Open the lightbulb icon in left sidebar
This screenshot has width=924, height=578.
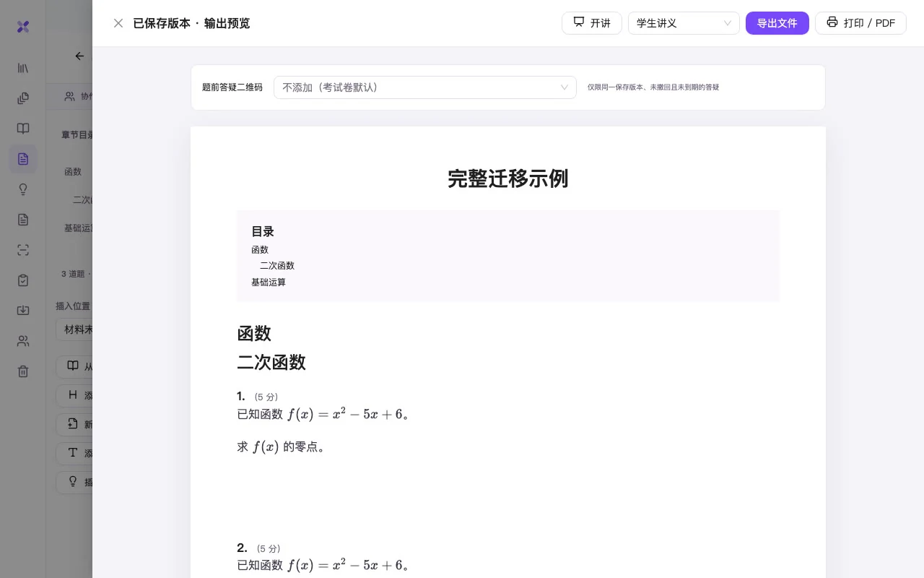pos(23,189)
